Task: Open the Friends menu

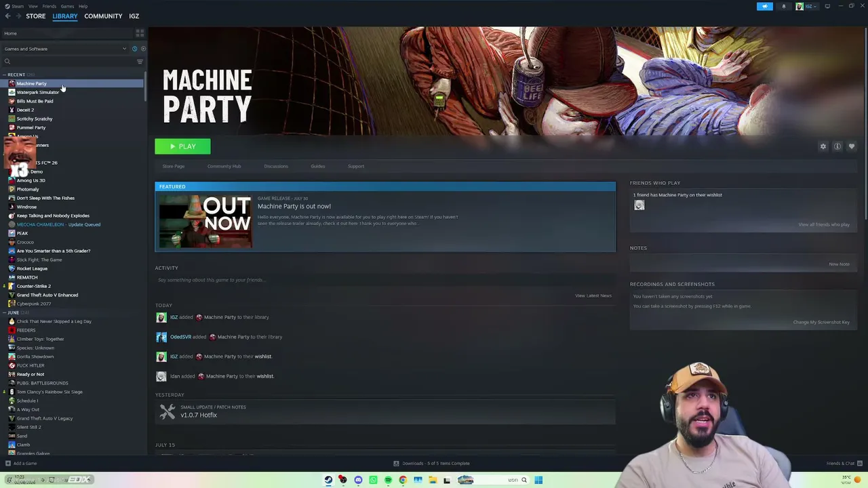Action: tap(50, 6)
